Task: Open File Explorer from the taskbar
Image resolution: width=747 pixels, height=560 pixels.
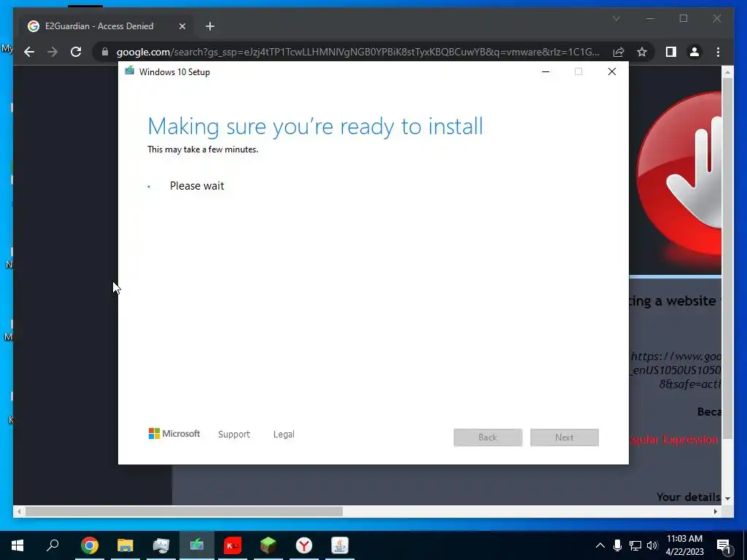Action: point(125,545)
